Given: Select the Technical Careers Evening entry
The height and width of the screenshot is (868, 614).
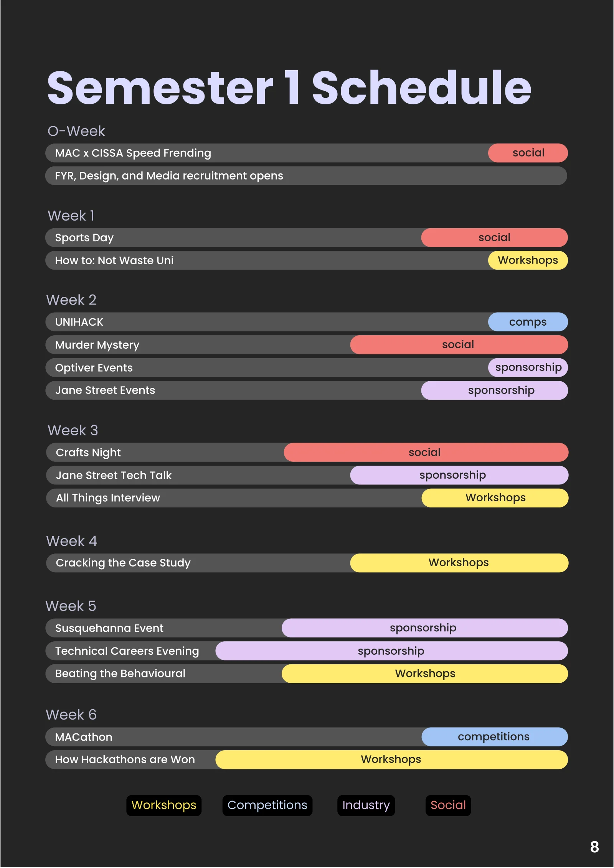Looking at the screenshot, I should click(127, 651).
